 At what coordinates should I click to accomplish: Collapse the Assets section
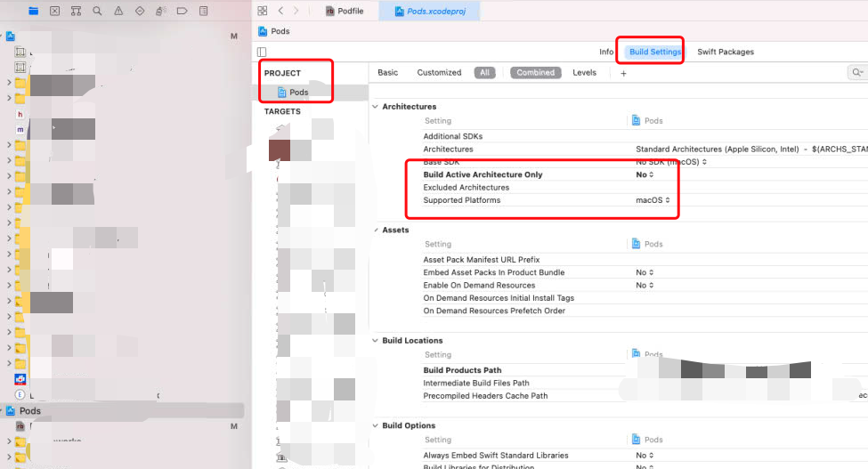pos(376,230)
